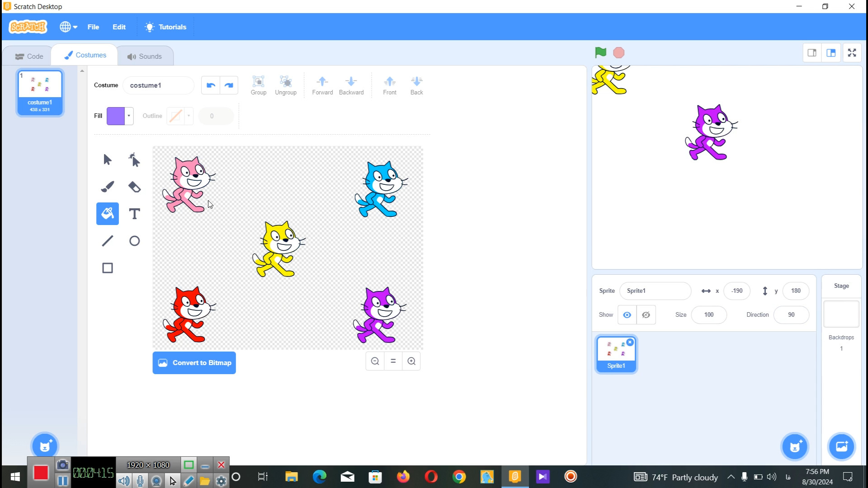Click the costume name field
868x488 pixels.
[x=158, y=85]
